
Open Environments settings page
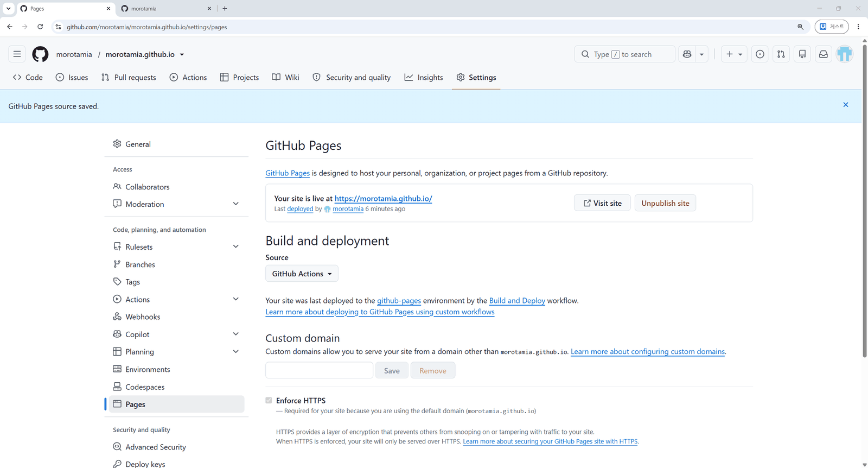[x=176, y=369]
